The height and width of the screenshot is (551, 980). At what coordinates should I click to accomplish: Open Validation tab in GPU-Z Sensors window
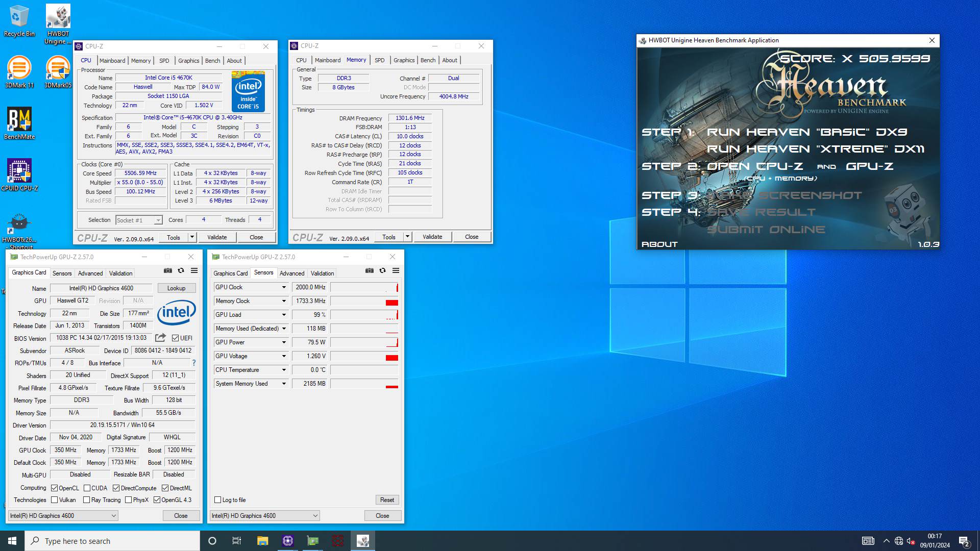click(322, 273)
